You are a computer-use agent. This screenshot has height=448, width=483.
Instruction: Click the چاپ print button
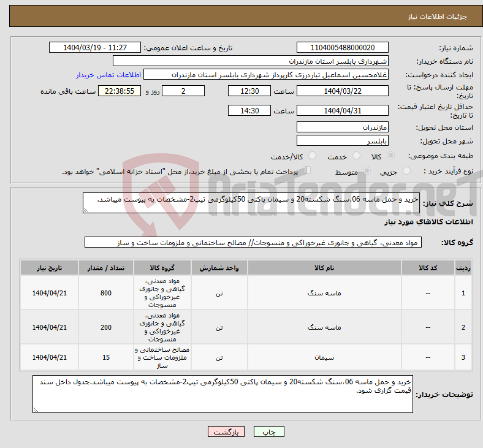[x=269, y=431]
